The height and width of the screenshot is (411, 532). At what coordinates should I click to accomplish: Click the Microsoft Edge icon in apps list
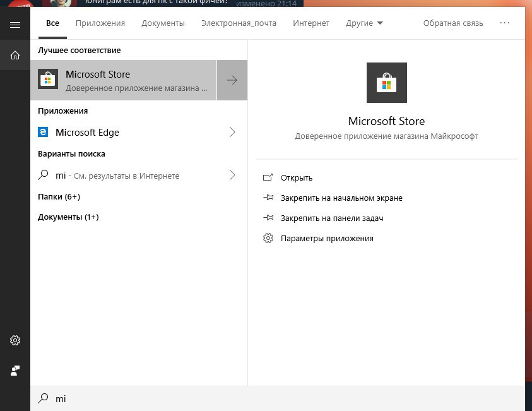[x=43, y=132]
